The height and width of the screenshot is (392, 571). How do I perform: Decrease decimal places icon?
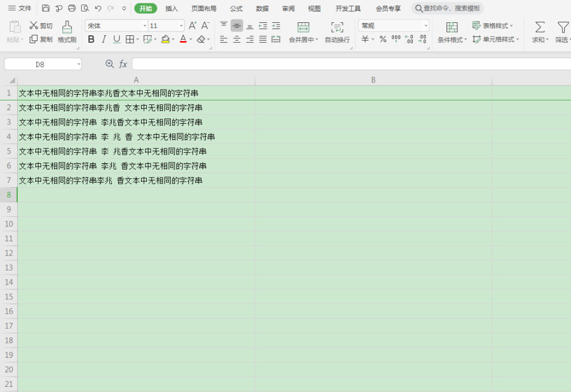[422, 39]
